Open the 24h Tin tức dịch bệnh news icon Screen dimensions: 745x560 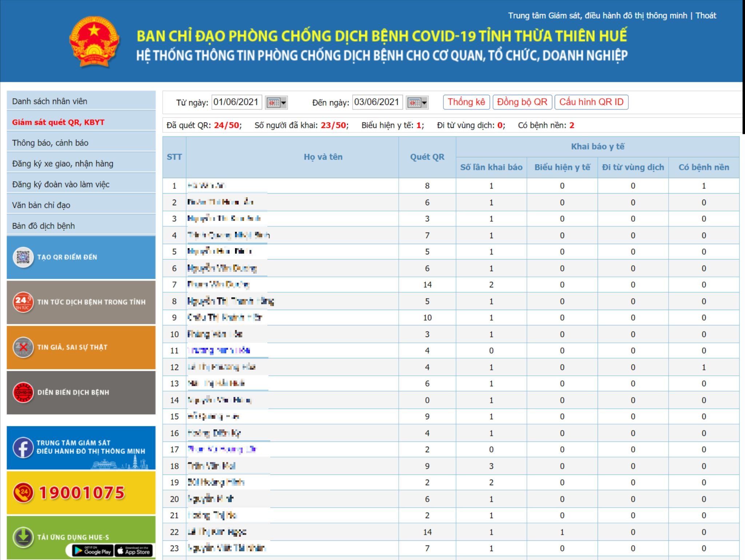pyautogui.click(x=23, y=302)
